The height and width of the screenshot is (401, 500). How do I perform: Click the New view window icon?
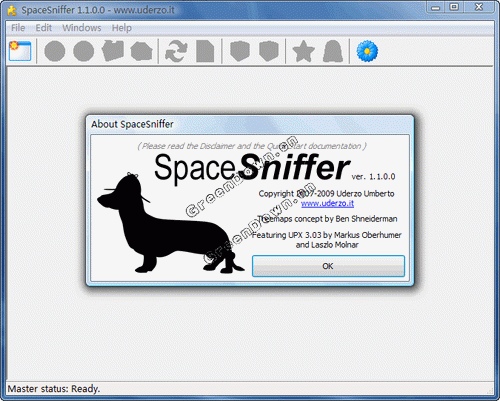tap(20, 51)
